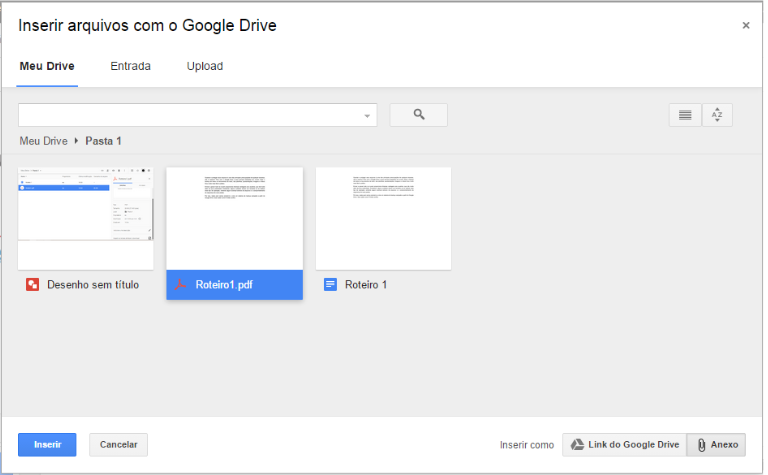Focus the Drive search text field
The image size is (768, 475).
[x=190, y=115]
